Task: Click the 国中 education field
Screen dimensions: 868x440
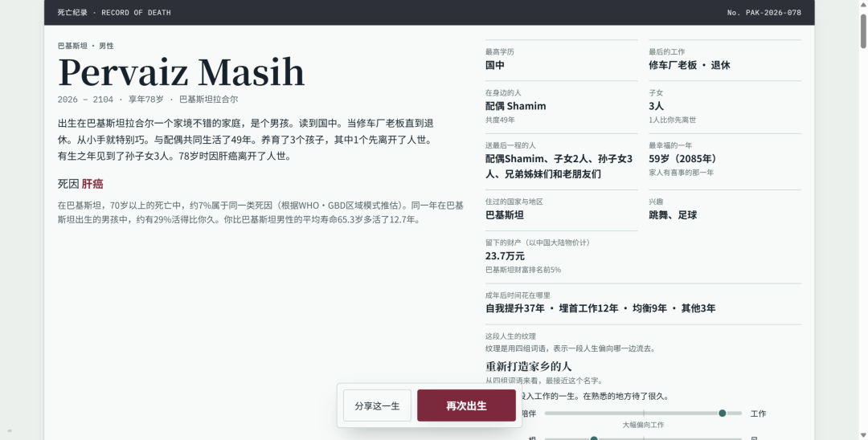Action: (x=495, y=65)
